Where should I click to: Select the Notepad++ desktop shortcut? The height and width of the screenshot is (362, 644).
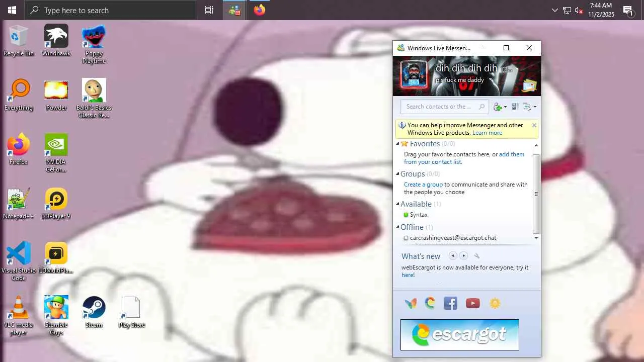[x=19, y=204]
